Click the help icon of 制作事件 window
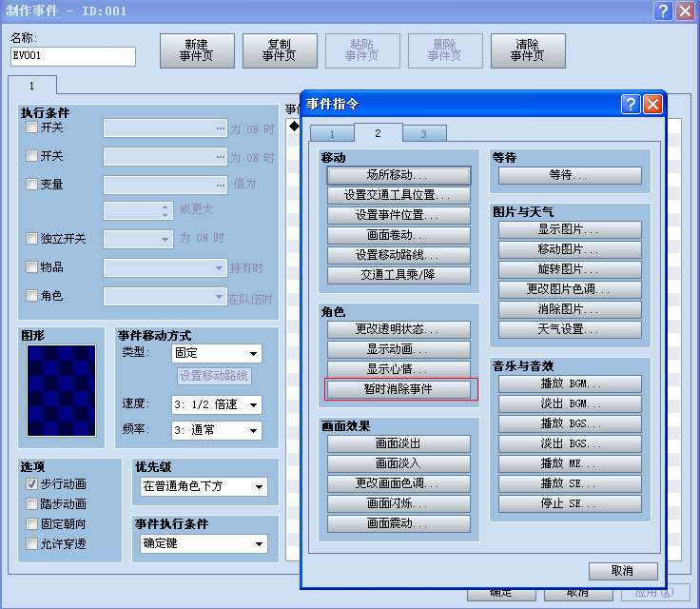The height and width of the screenshot is (609, 700). [663, 10]
